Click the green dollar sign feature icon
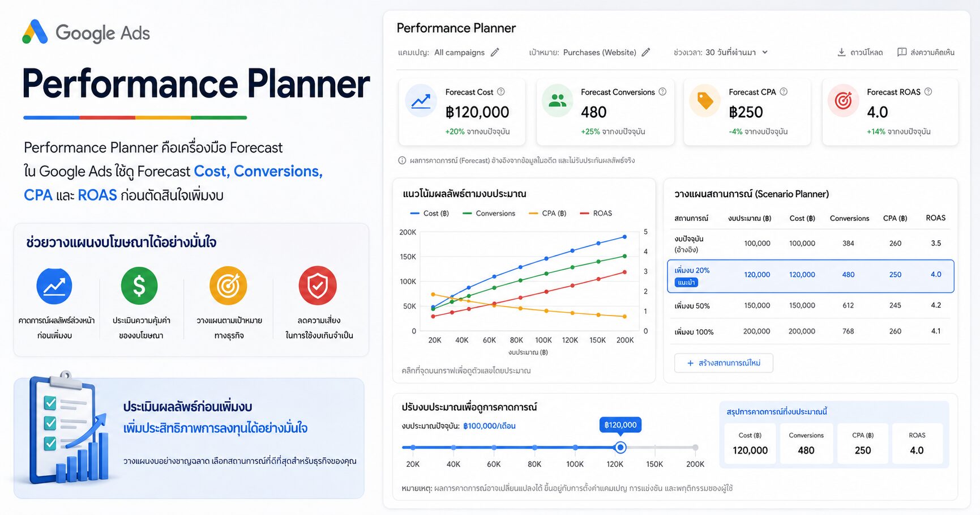This screenshot has height=515, width=980. pyautogui.click(x=139, y=286)
